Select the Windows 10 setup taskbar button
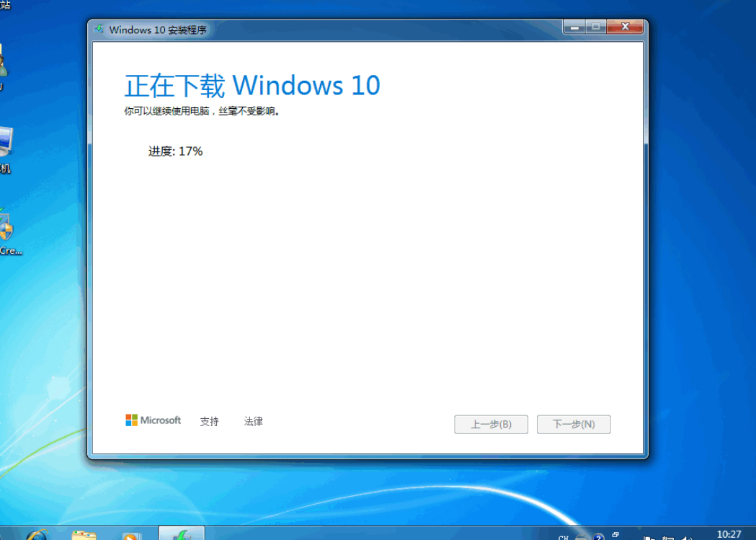Screen dimensions: 756x540 (x=182, y=534)
